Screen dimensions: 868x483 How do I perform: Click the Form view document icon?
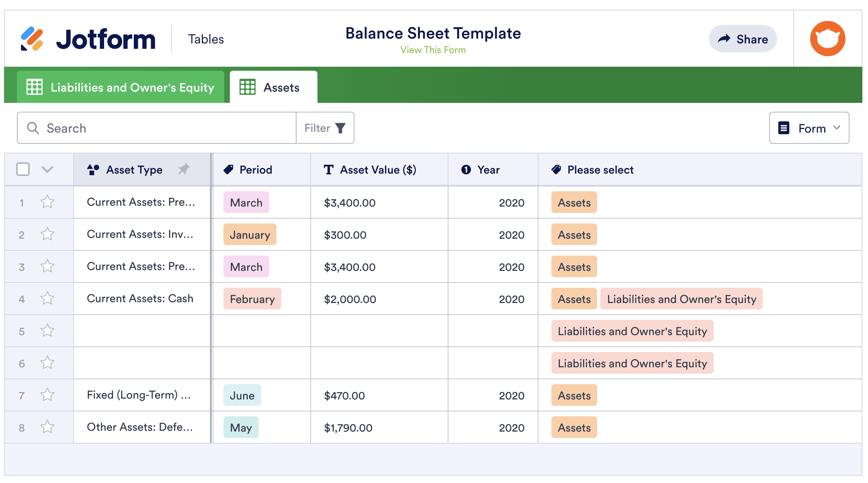pos(784,128)
